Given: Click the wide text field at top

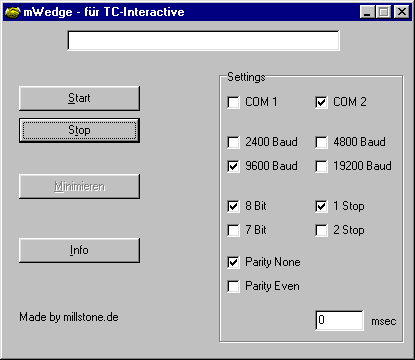Looking at the screenshot, I should click(x=203, y=40).
